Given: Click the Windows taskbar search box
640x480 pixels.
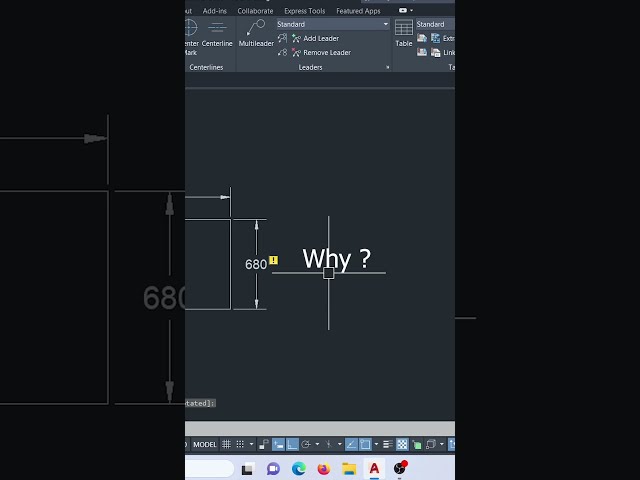Looking at the screenshot, I should coord(209,469).
